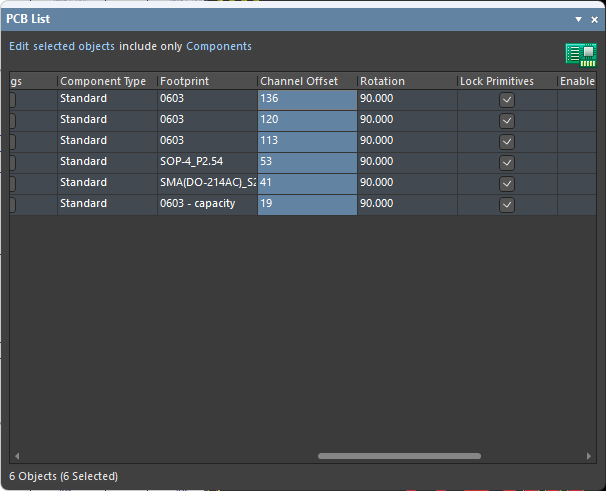This screenshot has width=606, height=491.
Task: Toggle Lock Primitives for Channel Offset 136 row
Action: pos(507,100)
